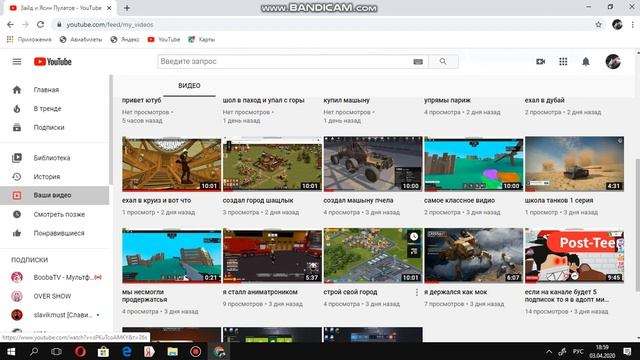The image size is (640, 360).
Task: Click watch later icon on строй свой город thumbnail
Action: tap(414, 237)
